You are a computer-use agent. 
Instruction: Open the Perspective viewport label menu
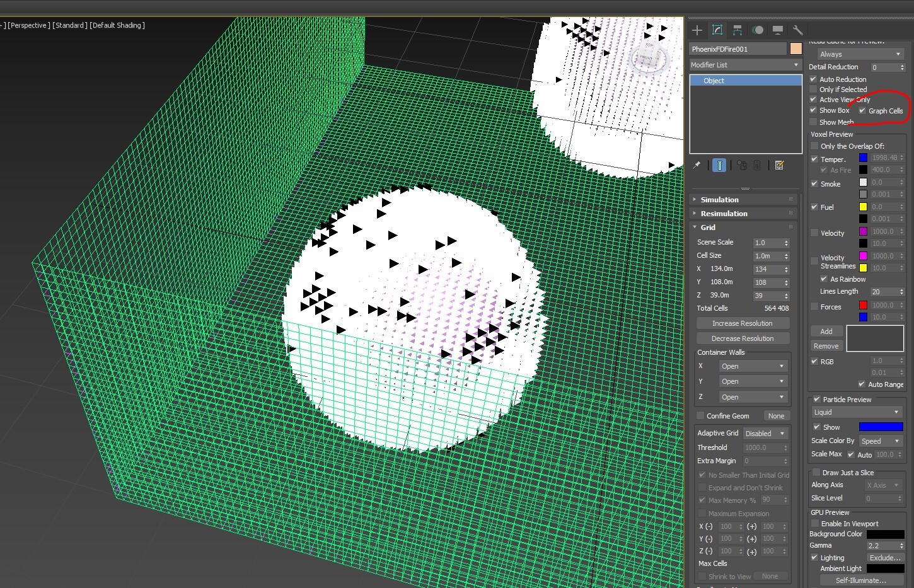pyautogui.click(x=28, y=25)
